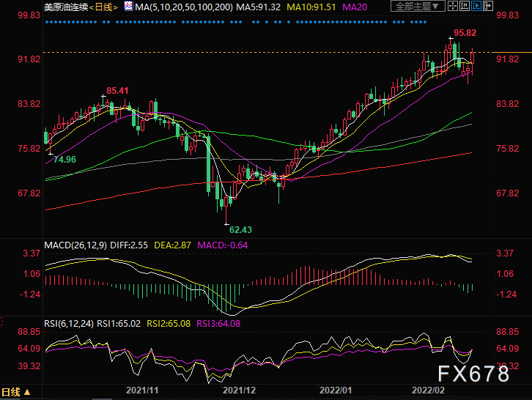This screenshot has width=532, height=400.
Task: Open the RSI(6,12,24) indicator settings
Action: tap(69, 324)
